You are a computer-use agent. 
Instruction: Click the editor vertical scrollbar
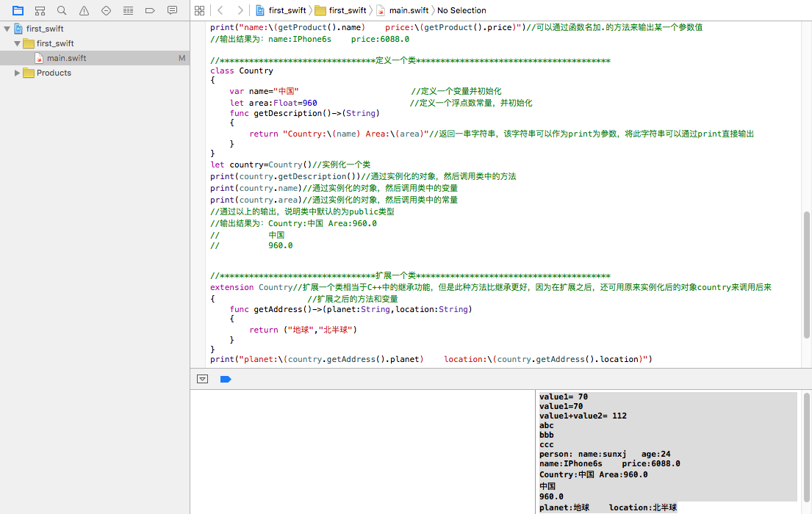(806, 275)
